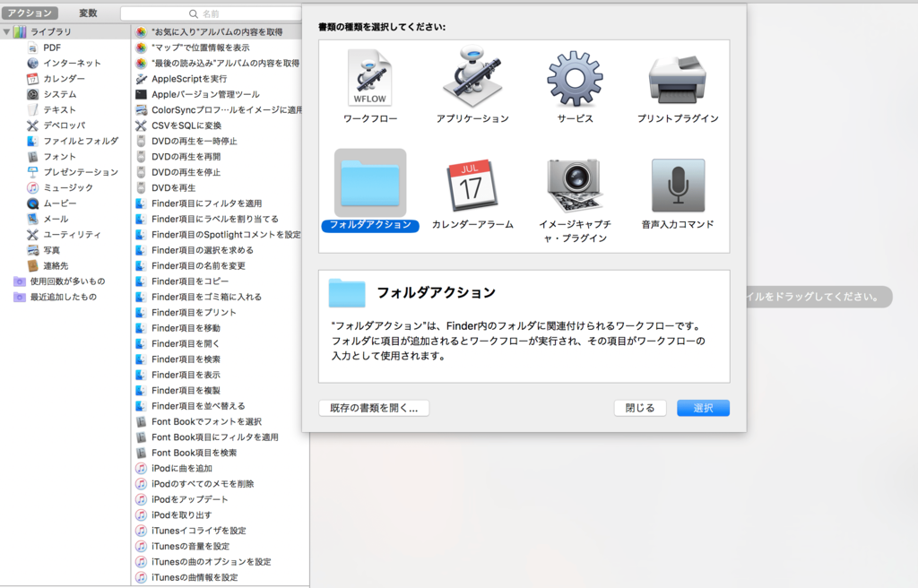Select the サービス gear icon
918x588 pixels.
pyautogui.click(x=575, y=79)
